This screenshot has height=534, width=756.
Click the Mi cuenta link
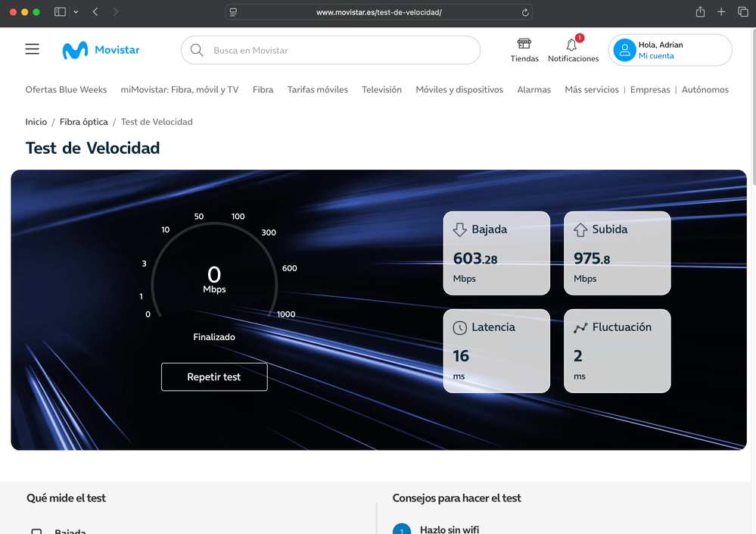click(655, 56)
